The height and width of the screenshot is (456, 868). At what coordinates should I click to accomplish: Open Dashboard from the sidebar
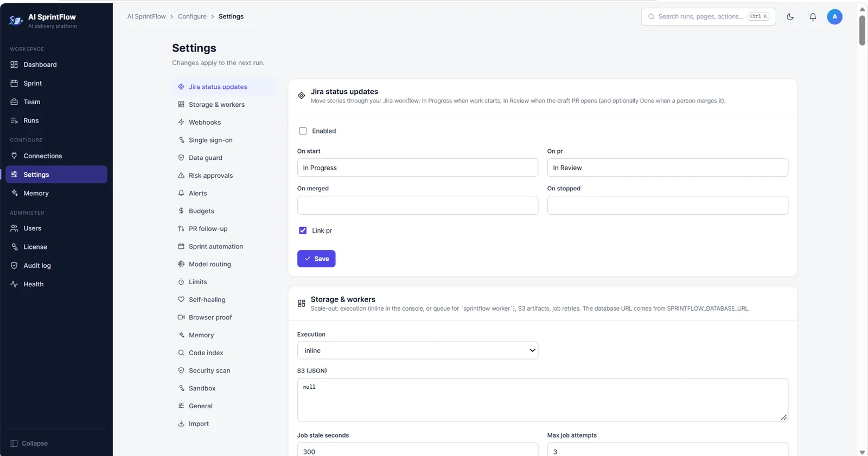(x=56, y=65)
